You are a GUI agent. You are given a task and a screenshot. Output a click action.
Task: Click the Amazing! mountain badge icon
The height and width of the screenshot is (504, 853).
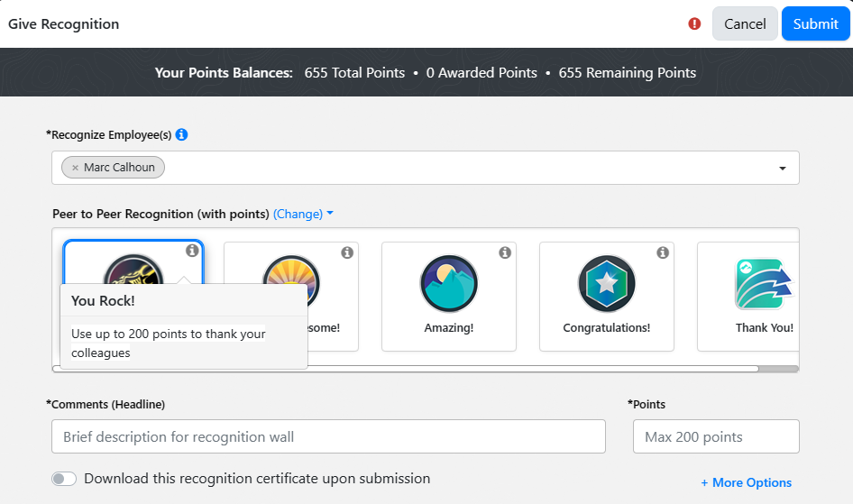point(449,283)
